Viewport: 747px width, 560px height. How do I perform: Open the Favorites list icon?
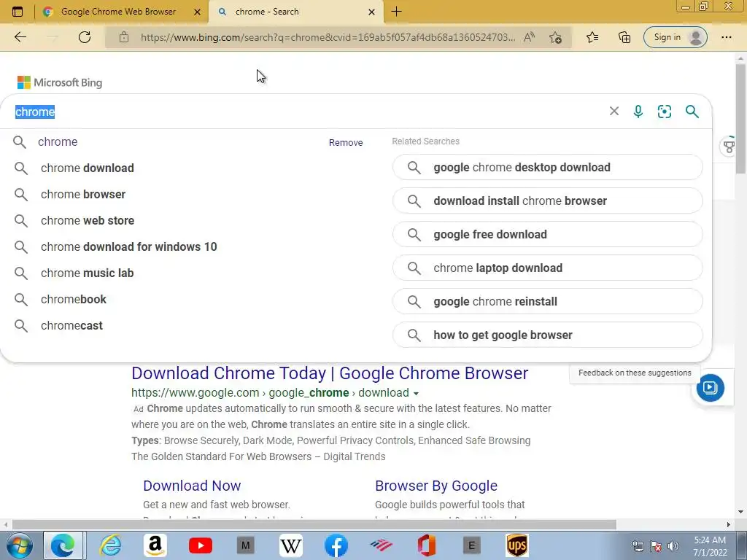click(x=592, y=37)
